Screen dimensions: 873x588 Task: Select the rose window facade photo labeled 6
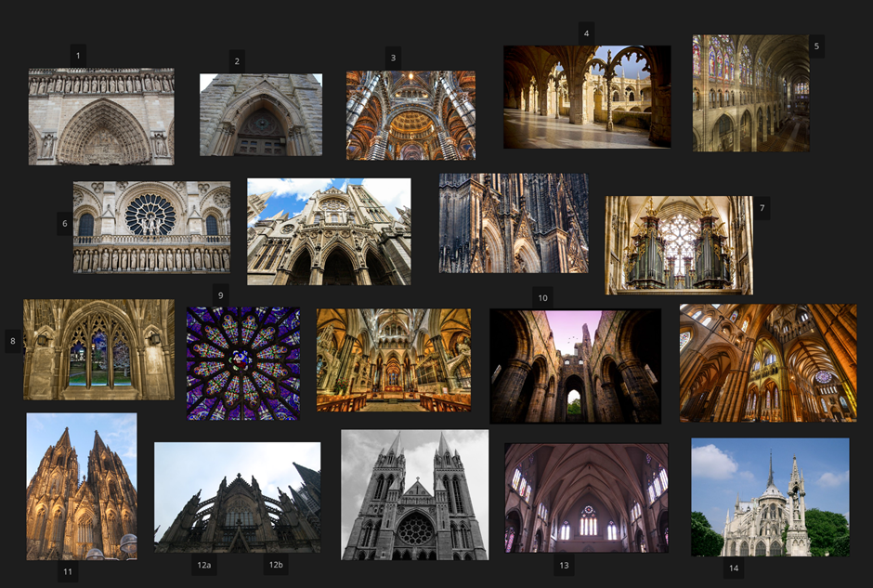tap(151, 227)
